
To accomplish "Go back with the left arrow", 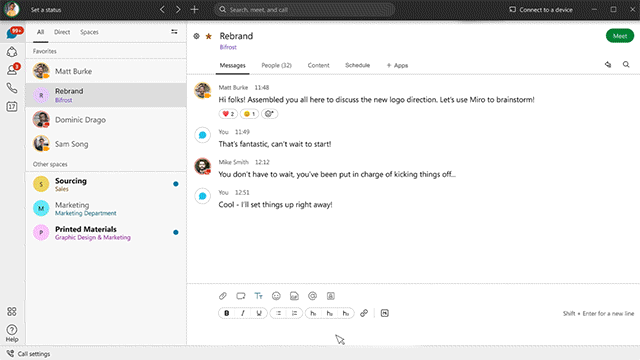I will (x=162, y=9).
